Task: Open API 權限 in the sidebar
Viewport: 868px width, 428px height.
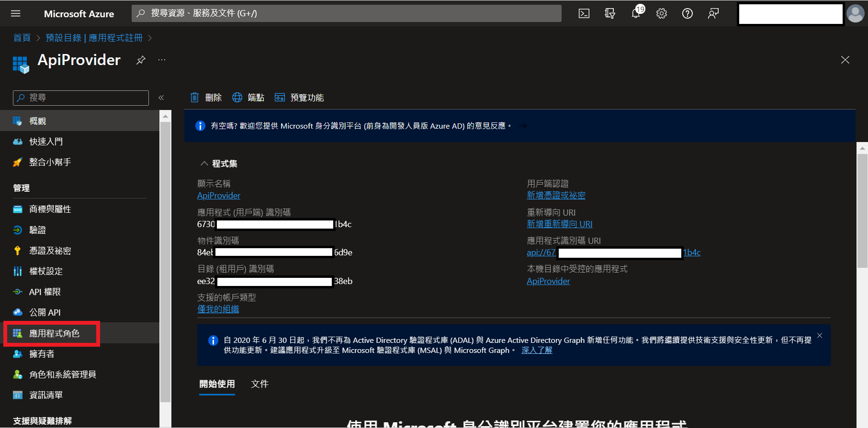Action: point(79,292)
